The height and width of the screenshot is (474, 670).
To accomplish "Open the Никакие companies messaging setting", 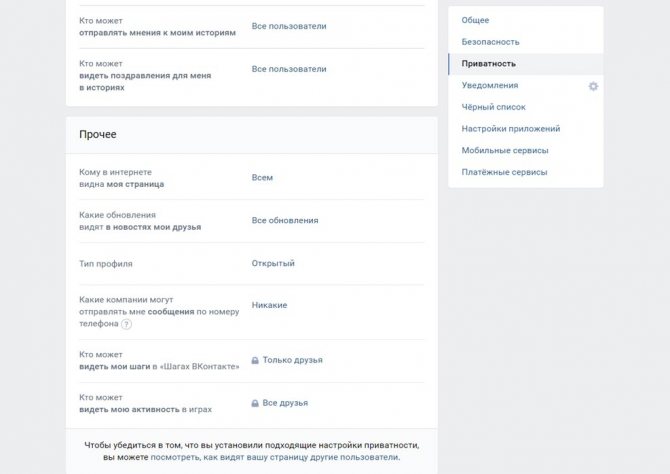I will (269, 305).
